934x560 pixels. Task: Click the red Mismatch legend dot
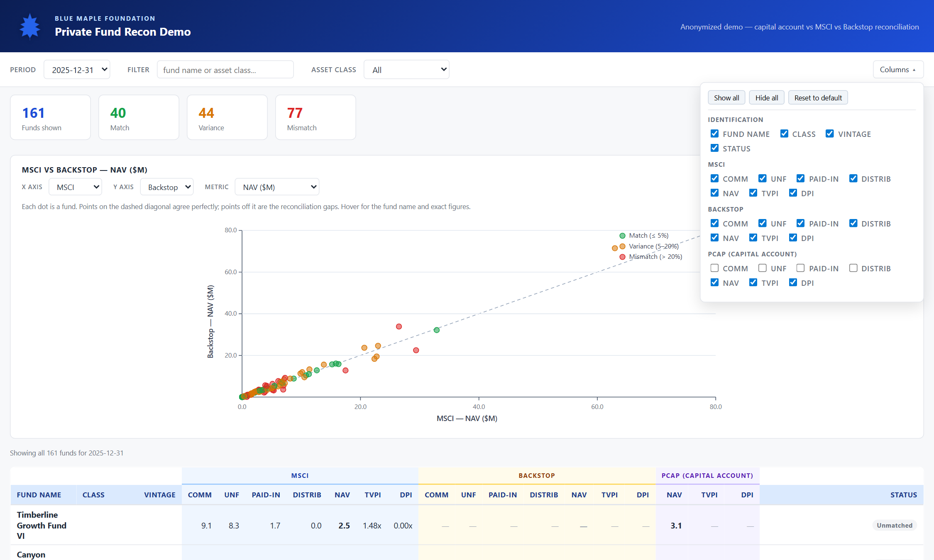click(x=622, y=257)
